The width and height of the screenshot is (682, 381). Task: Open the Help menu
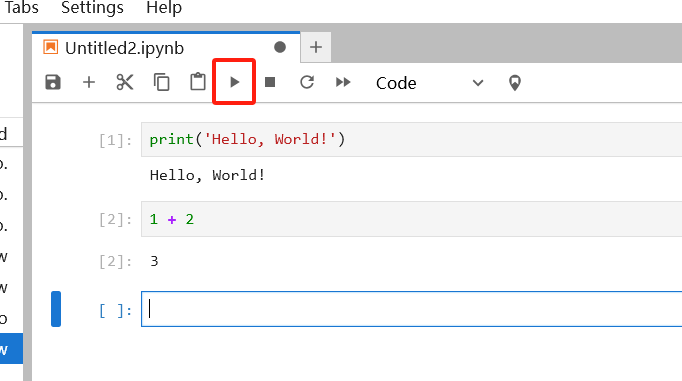[x=164, y=7]
